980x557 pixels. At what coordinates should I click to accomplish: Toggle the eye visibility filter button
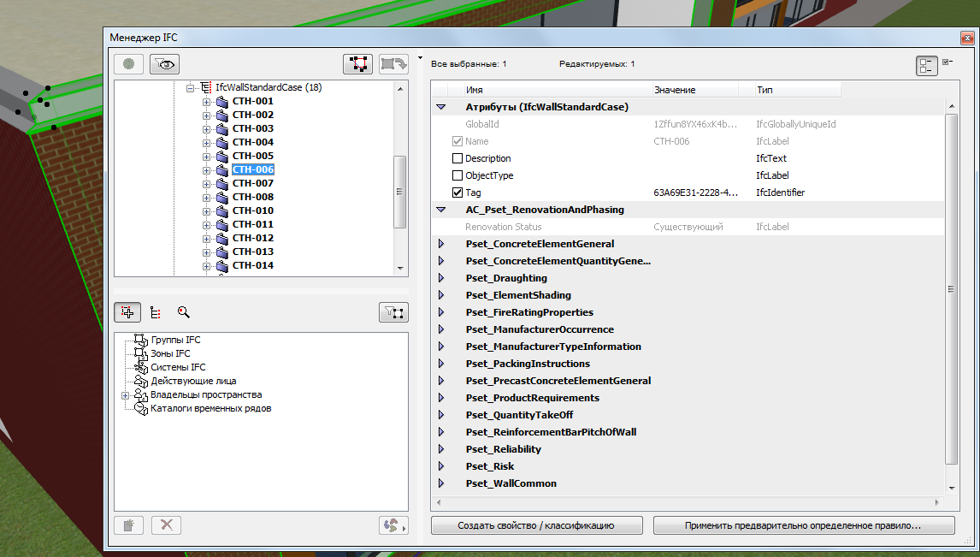[164, 64]
